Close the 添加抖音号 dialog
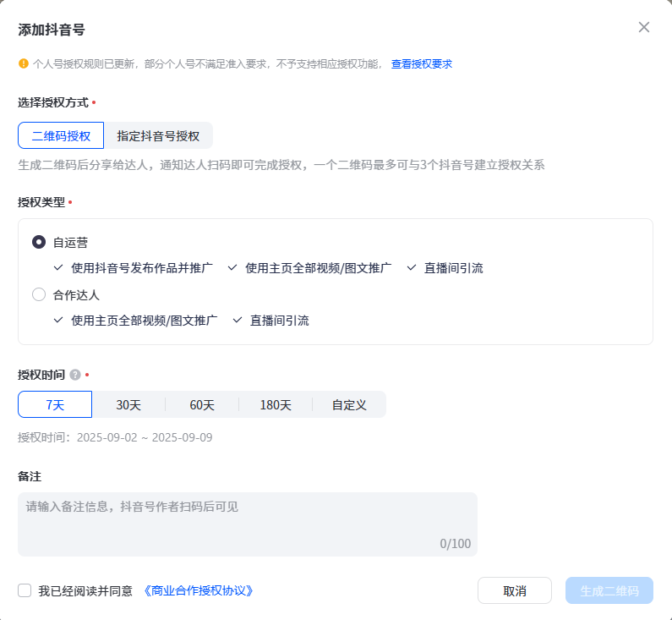This screenshot has height=620, width=672. coord(644,27)
